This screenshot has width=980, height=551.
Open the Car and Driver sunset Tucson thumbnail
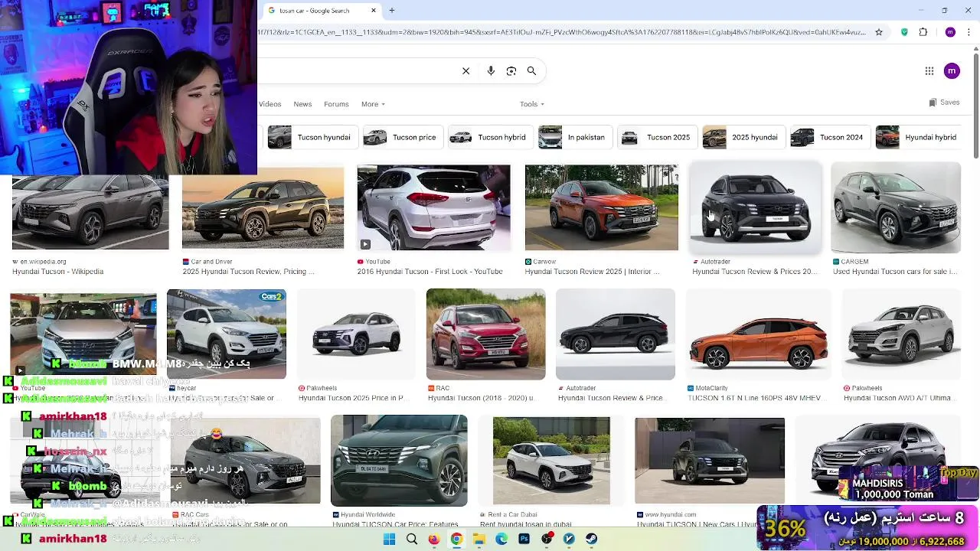tap(263, 208)
